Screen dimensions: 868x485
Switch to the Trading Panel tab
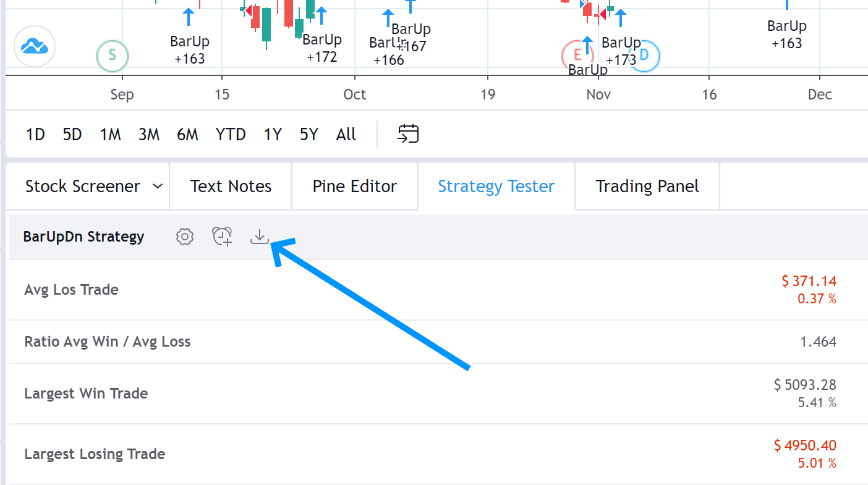click(647, 186)
